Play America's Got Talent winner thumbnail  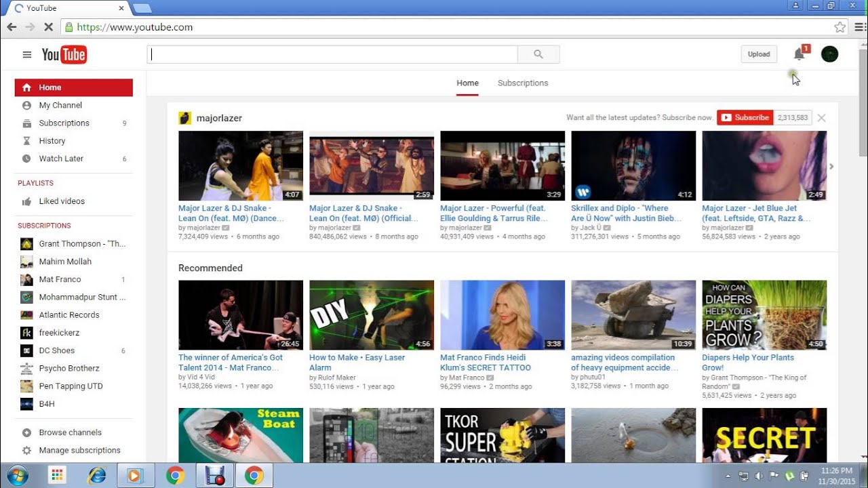241,315
